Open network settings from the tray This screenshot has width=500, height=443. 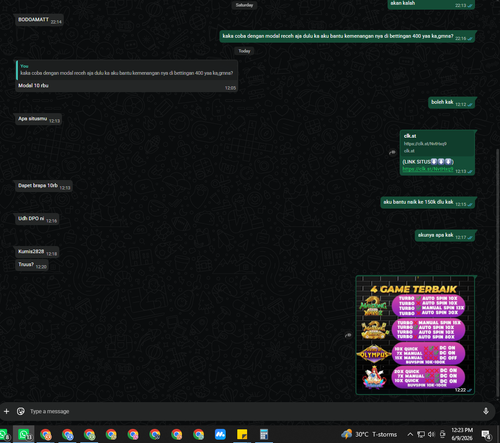click(421, 434)
